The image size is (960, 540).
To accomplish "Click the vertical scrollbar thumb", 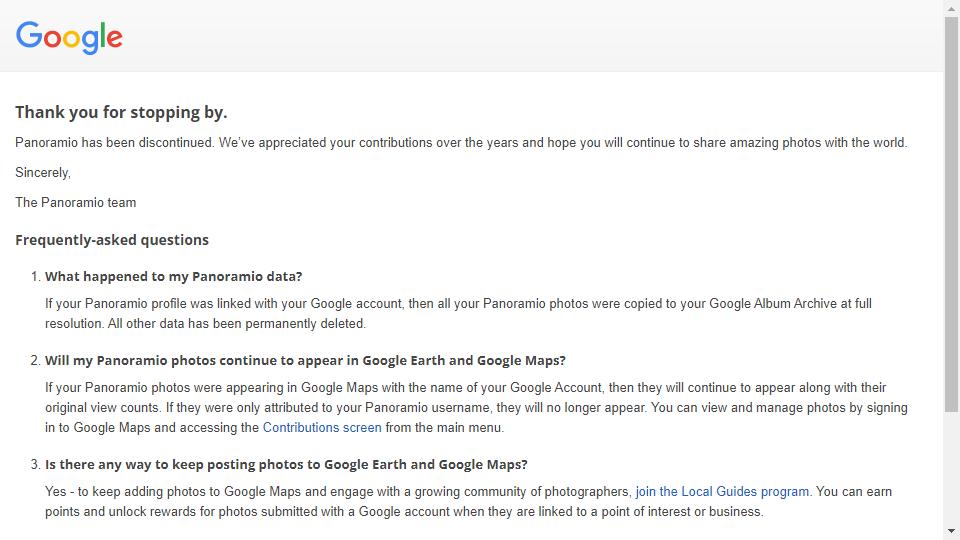I will click(951, 214).
